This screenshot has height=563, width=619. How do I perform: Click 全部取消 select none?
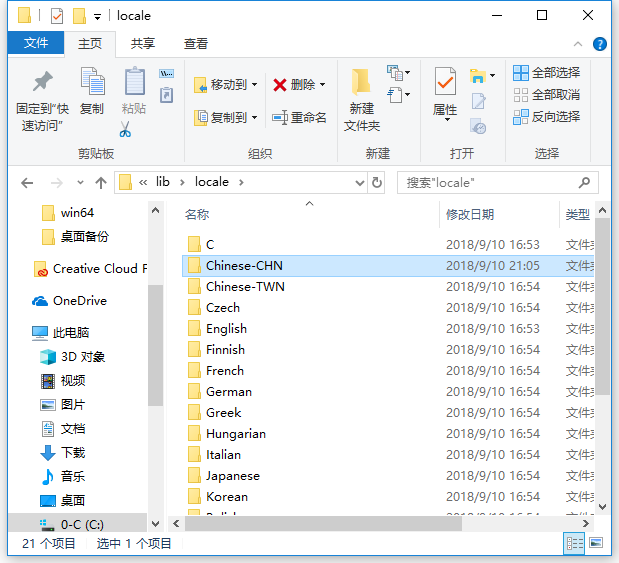546,95
